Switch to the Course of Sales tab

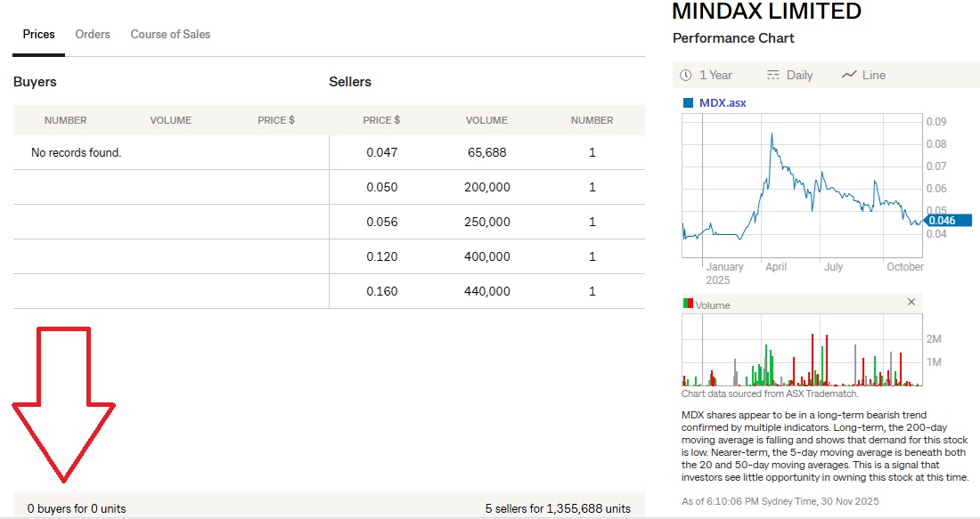170,34
